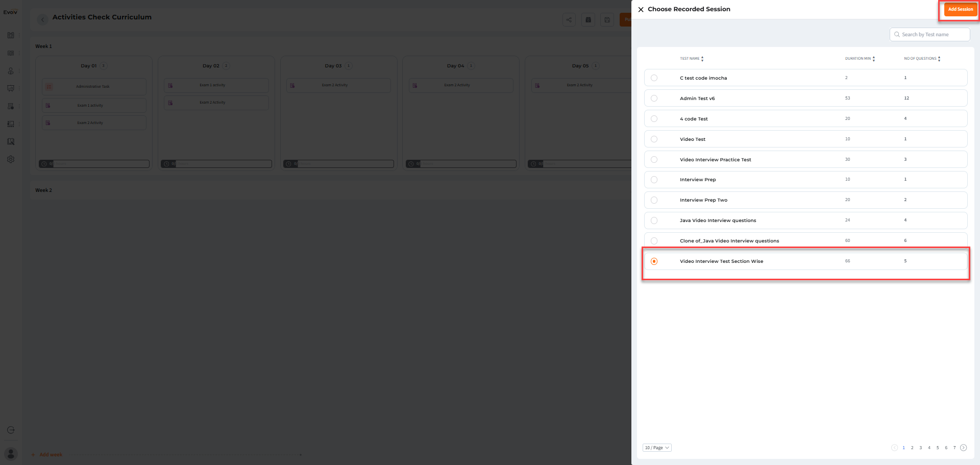Go to the next page arrow
This screenshot has height=465, width=980.
click(x=963, y=448)
